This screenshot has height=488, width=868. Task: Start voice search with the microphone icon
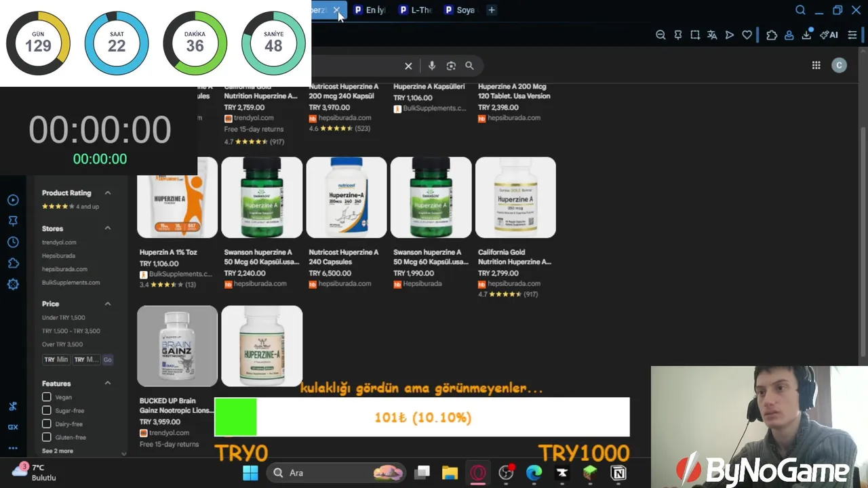pyautogui.click(x=432, y=66)
